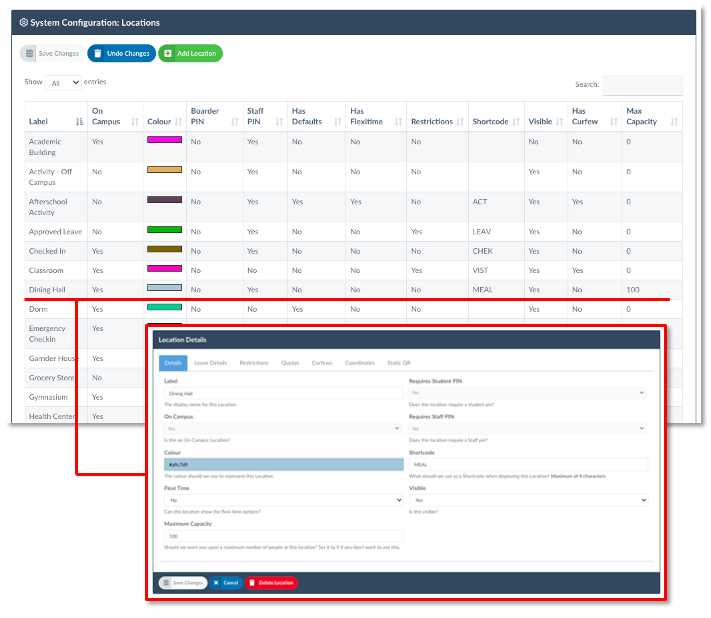The height and width of the screenshot is (618, 711).
Task: Switch to the Quotas tab
Action: pyautogui.click(x=290, y=363)
